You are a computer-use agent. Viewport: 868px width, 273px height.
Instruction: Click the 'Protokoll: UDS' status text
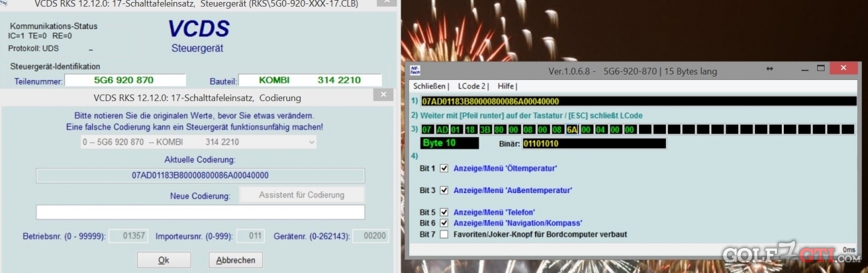pos(33,49)
